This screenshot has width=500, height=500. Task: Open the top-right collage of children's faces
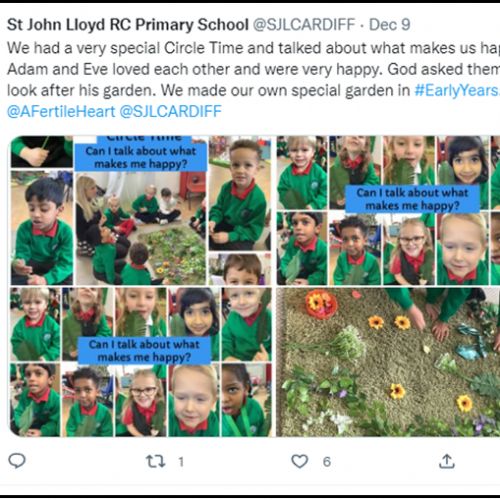click(x=388, y=210)
